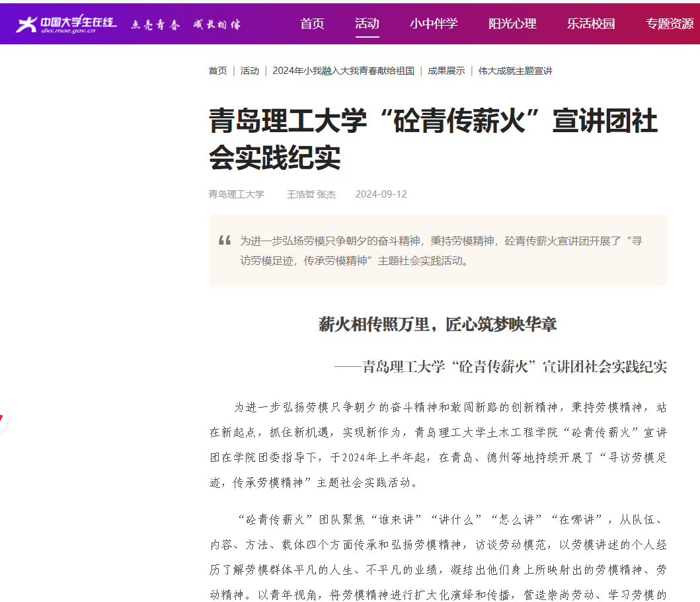The image size is (700, 602).
Task: Click the quotation mark icon in summary box
Action: tap(225, 241)
